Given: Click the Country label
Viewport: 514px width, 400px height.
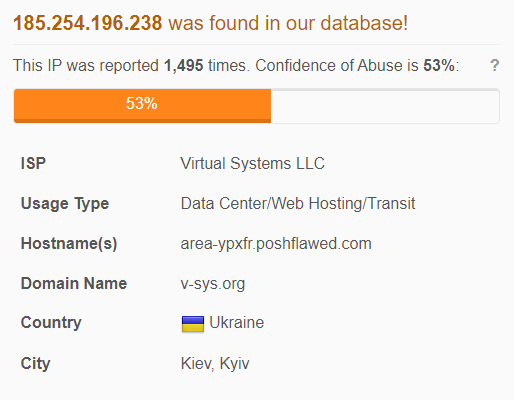Looking at the screenshot, I should pyautogui.click(x=51, y=323).
